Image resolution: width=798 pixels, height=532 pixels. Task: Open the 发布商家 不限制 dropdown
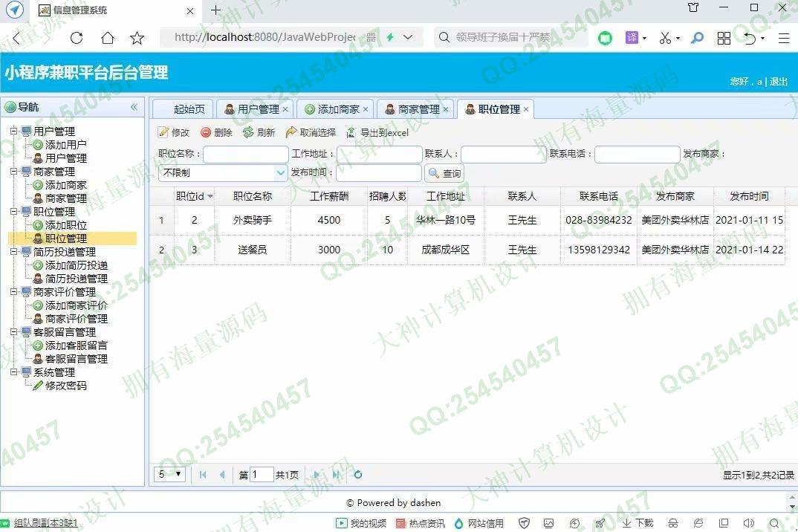(281, 173)
